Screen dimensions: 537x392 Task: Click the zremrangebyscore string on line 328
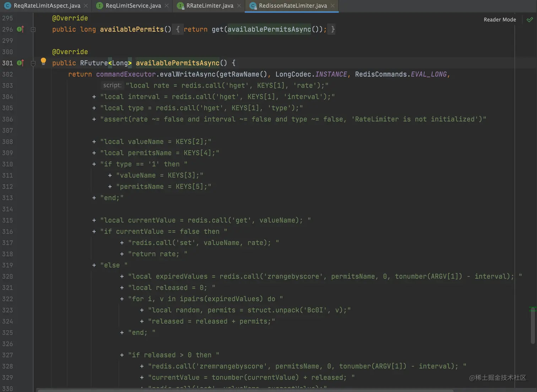(307, 366)
